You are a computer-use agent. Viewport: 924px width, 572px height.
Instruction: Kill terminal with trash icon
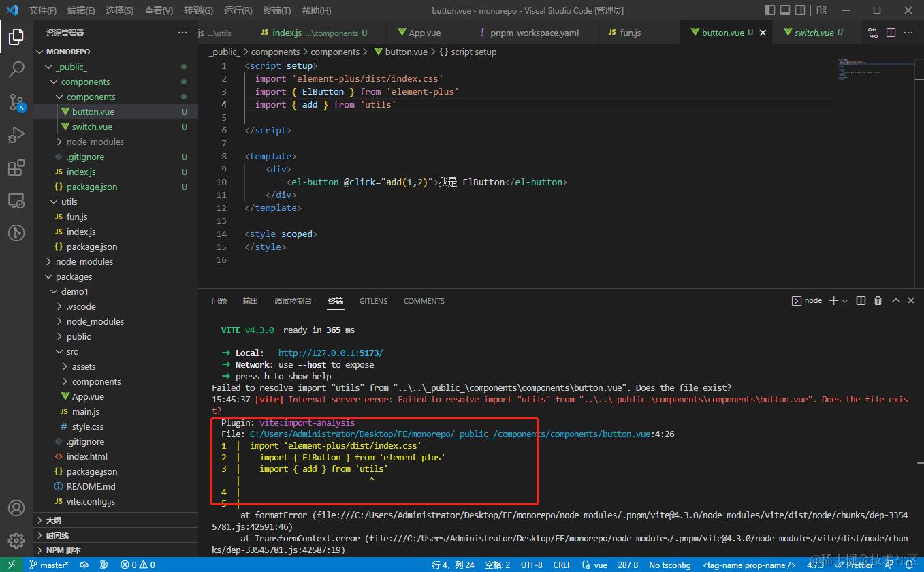coord(878,301)
